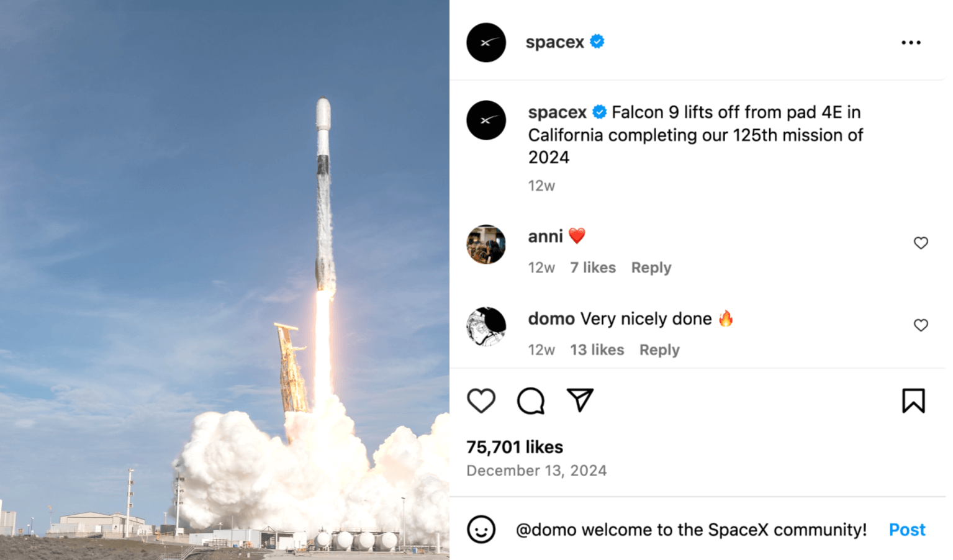Click spacex username in header
This screenshot has width=953, height=560.
[x=554, y=42]
